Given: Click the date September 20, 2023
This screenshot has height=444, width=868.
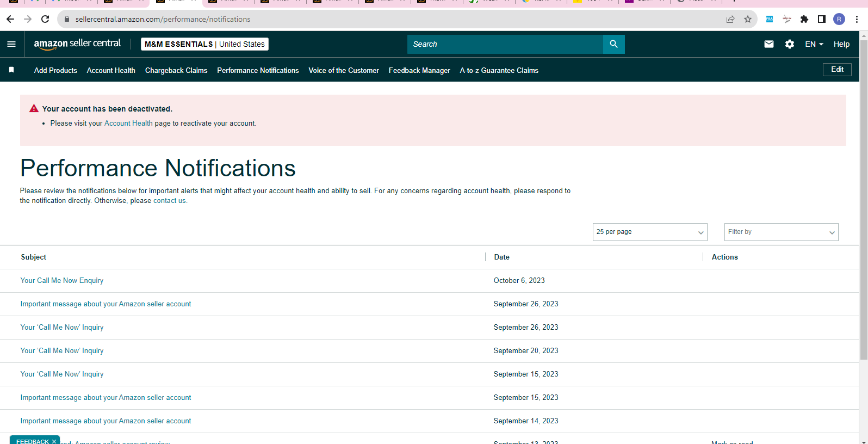Looking at the screenshot, I should click(526, 351).
